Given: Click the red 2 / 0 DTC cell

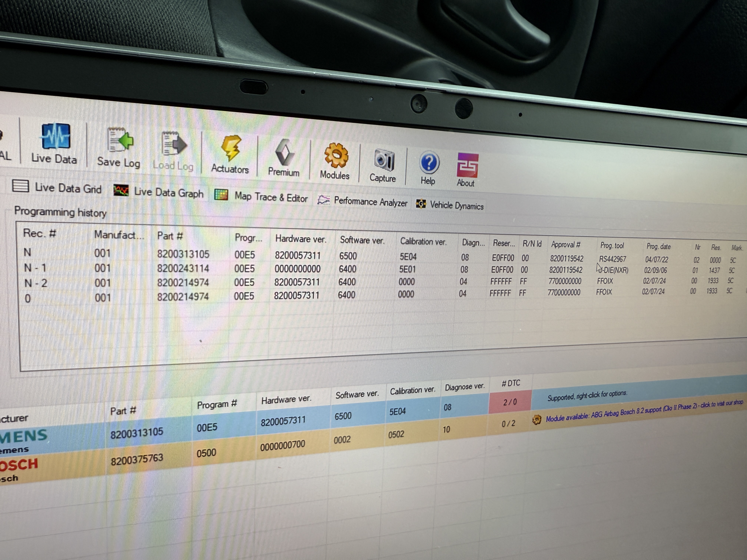Looking at the screenshot, I should point(510,402).
